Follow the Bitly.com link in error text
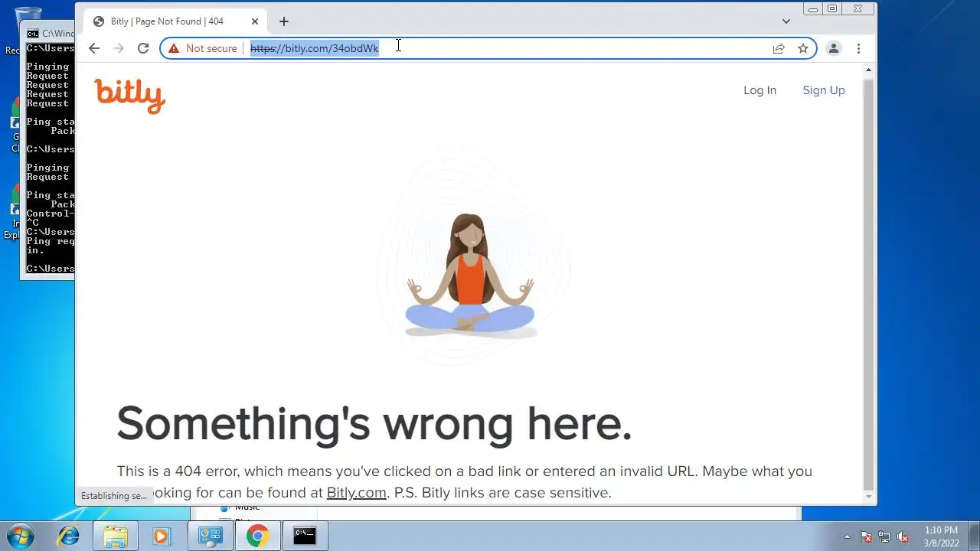Screen dimensions: 980x551 pos(357,493)
